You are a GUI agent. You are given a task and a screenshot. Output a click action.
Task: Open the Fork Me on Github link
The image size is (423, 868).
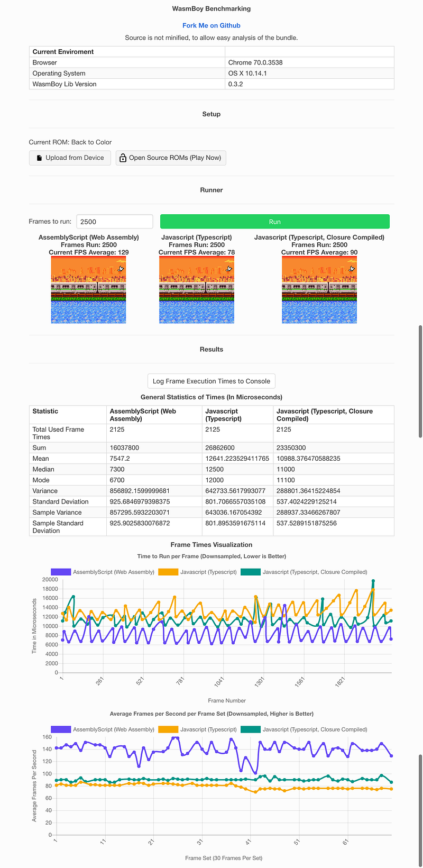[x=212, y=25]
